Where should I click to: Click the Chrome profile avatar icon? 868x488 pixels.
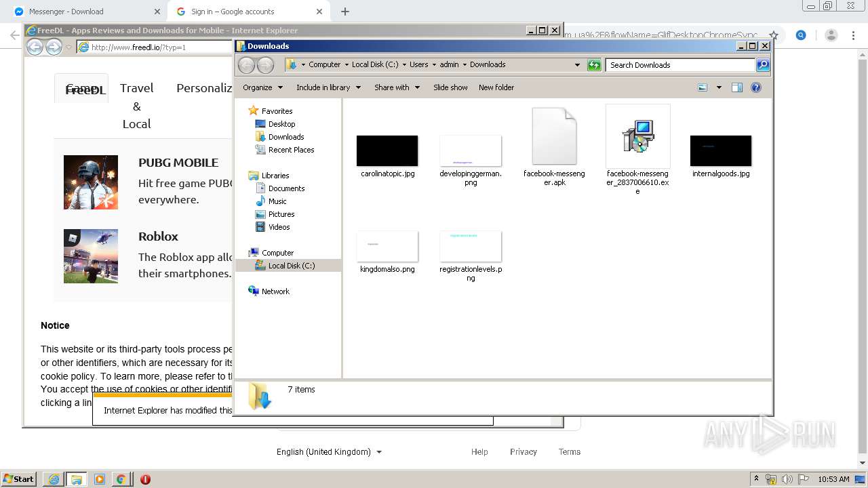pos(831,35)
